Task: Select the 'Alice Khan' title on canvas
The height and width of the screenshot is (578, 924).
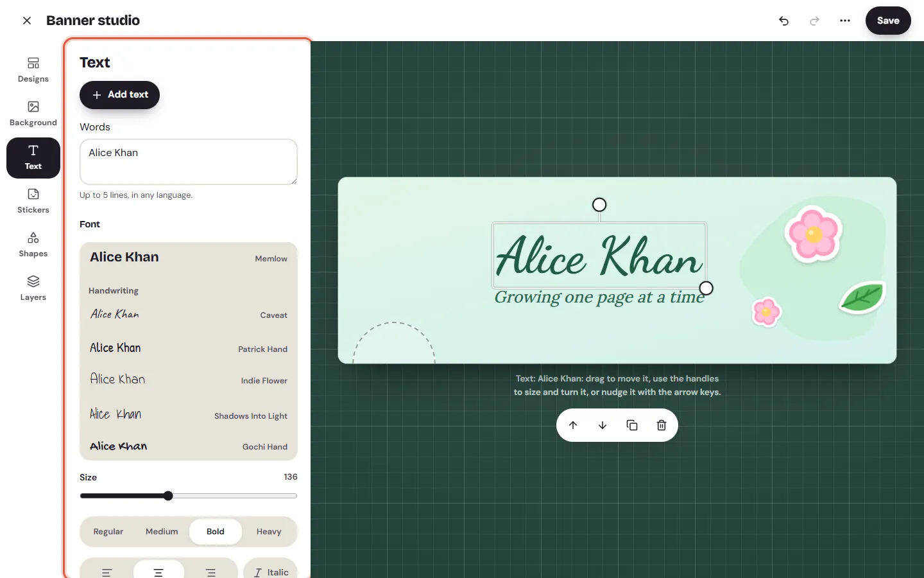Action: [599, 256]
